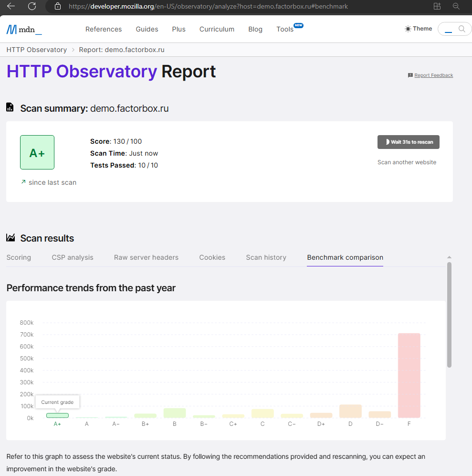Toggle the Theme switcher

point(418,29)
